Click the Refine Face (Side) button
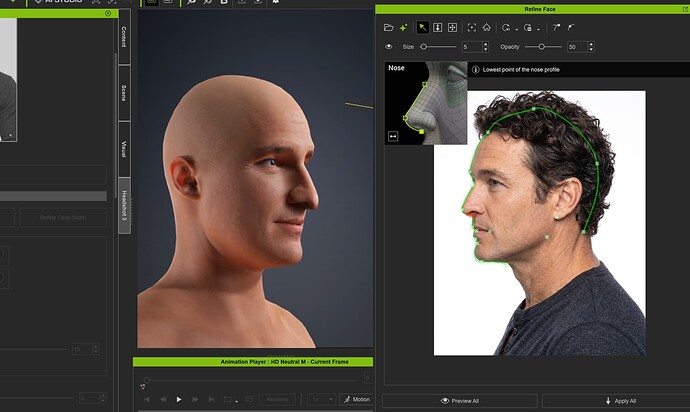This screenshot has height=412, width=690. point(63,217)
